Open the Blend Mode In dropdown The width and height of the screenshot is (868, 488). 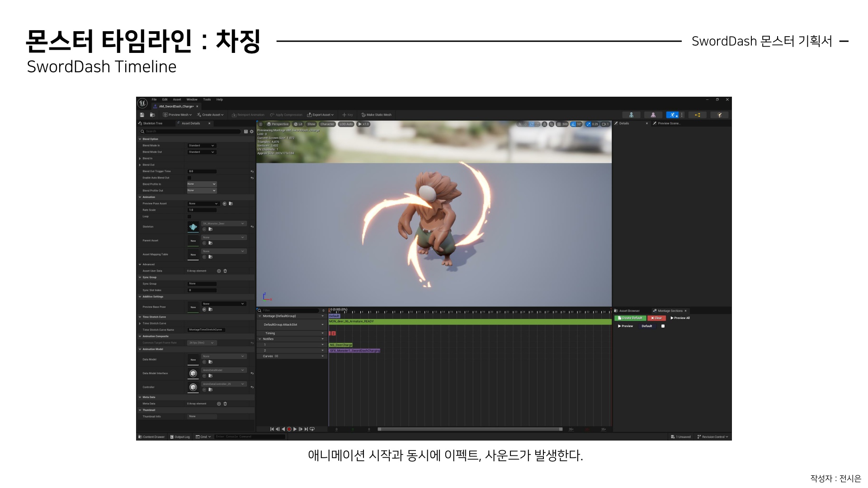[202, 145]
